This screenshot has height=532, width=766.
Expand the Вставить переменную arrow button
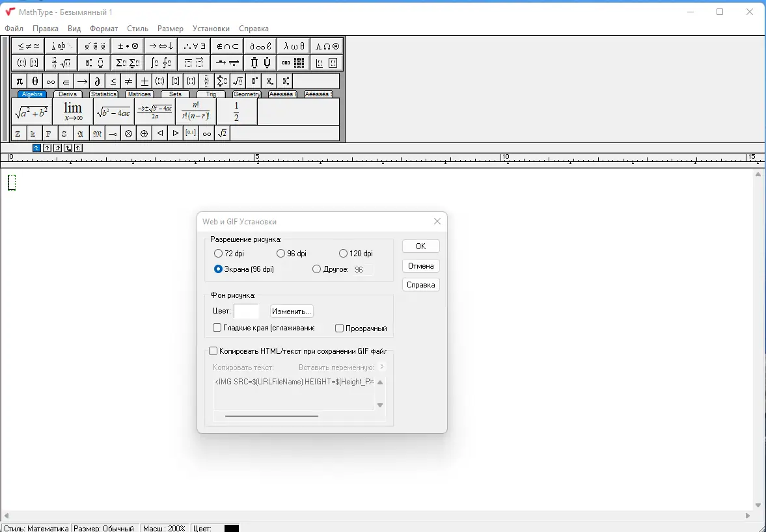(x=382, y=367)
